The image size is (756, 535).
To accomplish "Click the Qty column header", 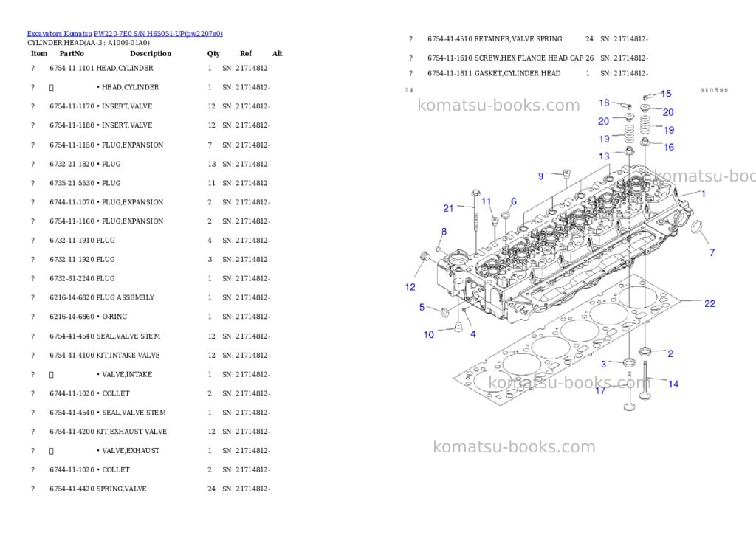I will point(213,53).
